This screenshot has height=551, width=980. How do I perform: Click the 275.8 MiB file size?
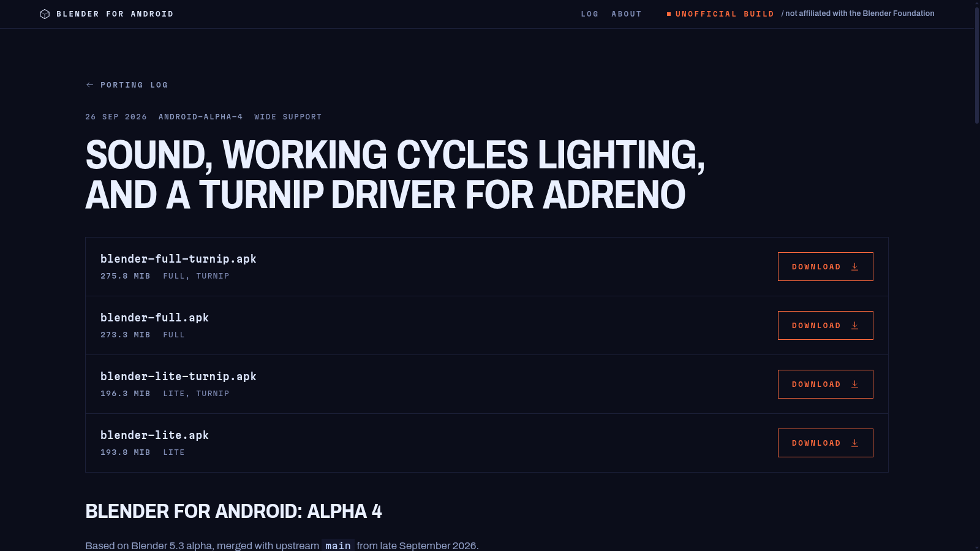pyautogui.click(x=126, y=276)
